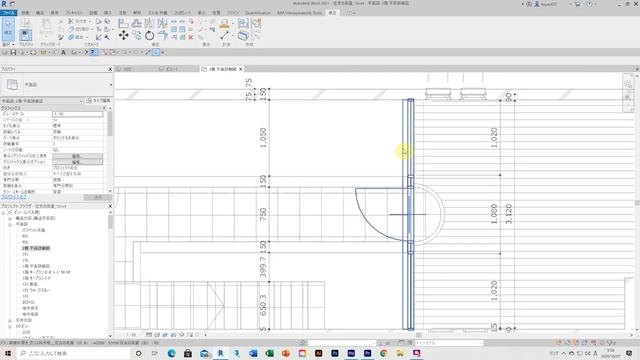Click Edit for visibility/graphics overrides
Viewport: 640px width, 360px height.
tap(78, 156)
